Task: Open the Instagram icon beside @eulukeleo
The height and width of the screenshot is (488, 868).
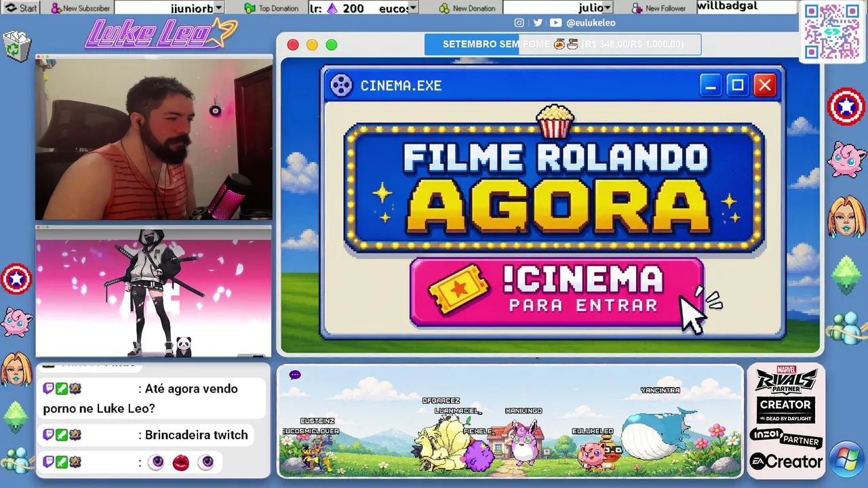Action: point(519,22)
